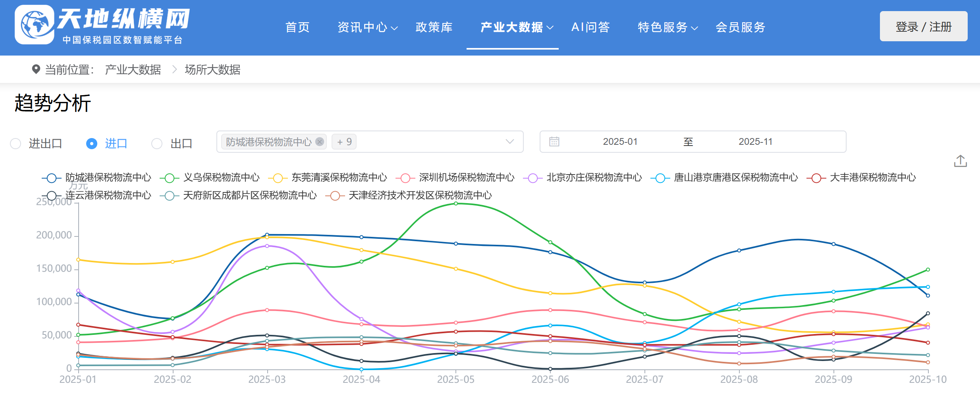Select the 进出口 radio button

point(16,144)
